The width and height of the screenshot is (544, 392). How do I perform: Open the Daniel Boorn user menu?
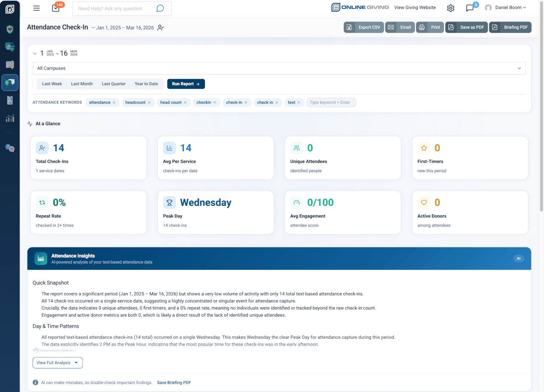pyautogui.click(x=505, y=8)
